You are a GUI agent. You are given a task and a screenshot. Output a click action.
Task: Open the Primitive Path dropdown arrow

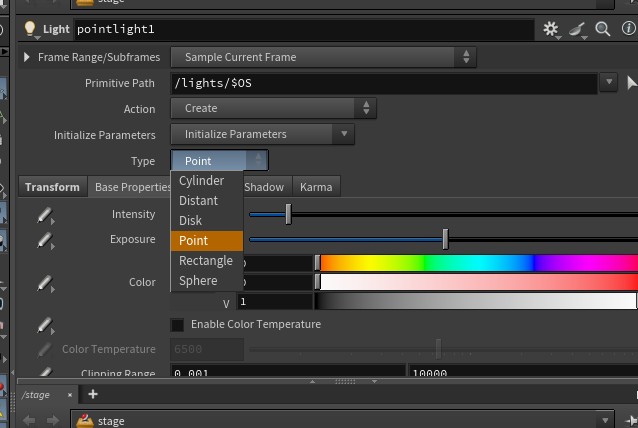(x=610, y=83)
